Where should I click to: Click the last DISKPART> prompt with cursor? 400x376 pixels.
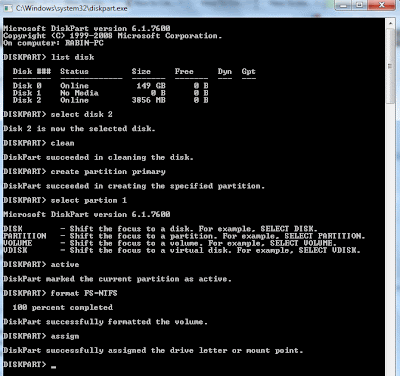pyautogui.click(x=29, y=365)
